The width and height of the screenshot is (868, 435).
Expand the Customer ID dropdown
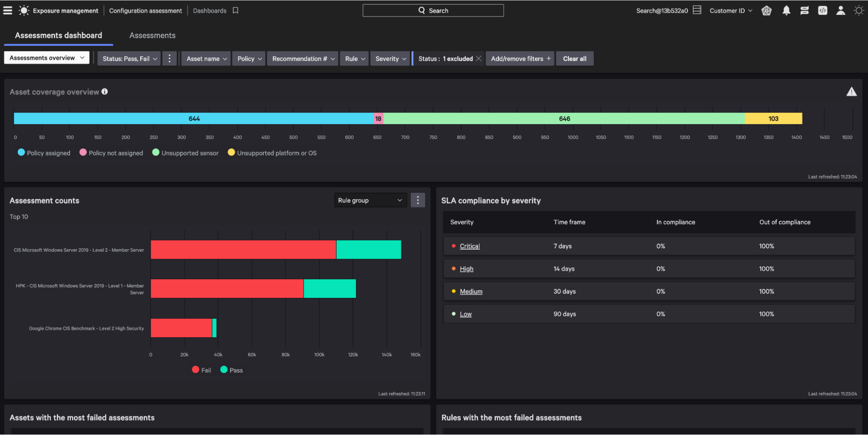[731, 10]
